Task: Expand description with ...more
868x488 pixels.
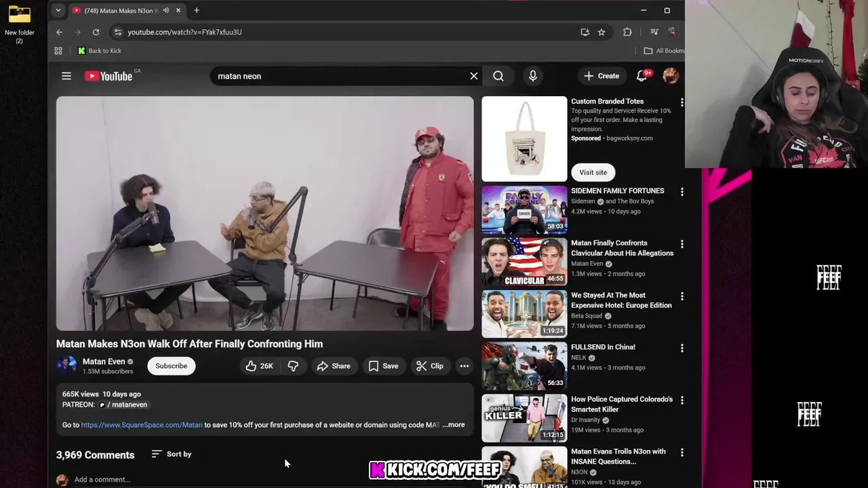Action: tap(454, 425)
